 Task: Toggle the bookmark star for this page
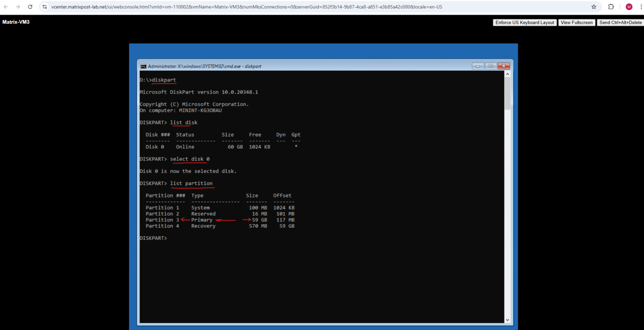593,7
